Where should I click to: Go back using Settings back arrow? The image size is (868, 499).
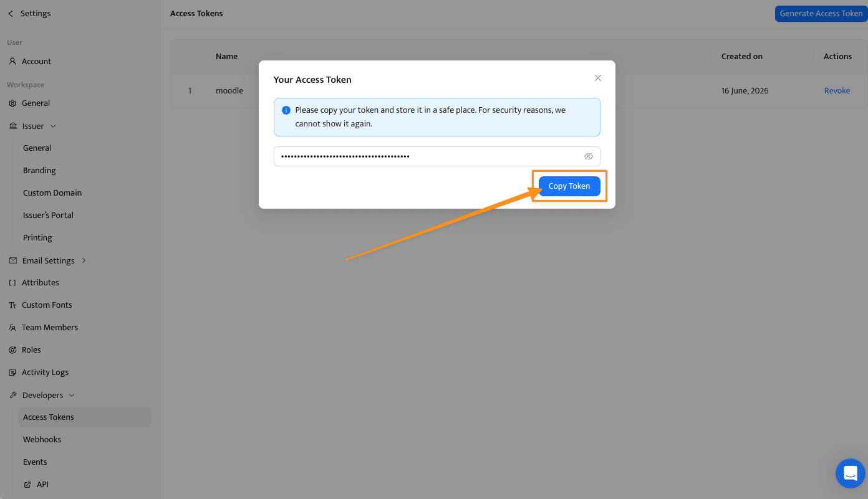[x=11, y=13]
